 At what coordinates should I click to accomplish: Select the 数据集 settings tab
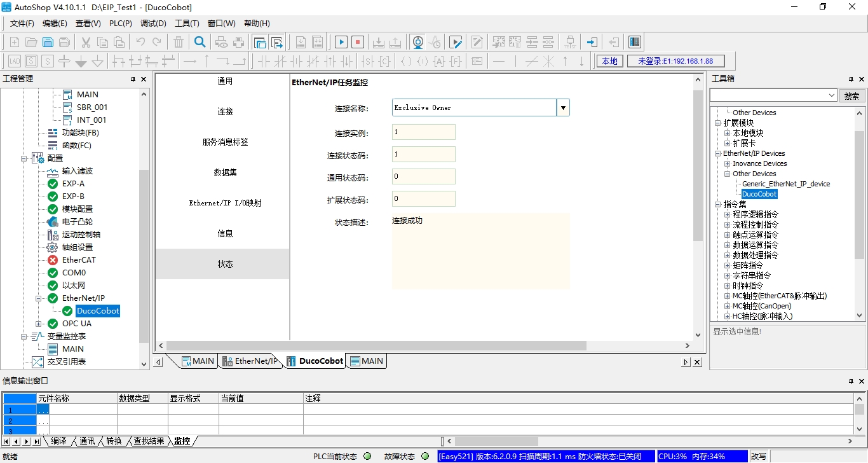(225, 172)
